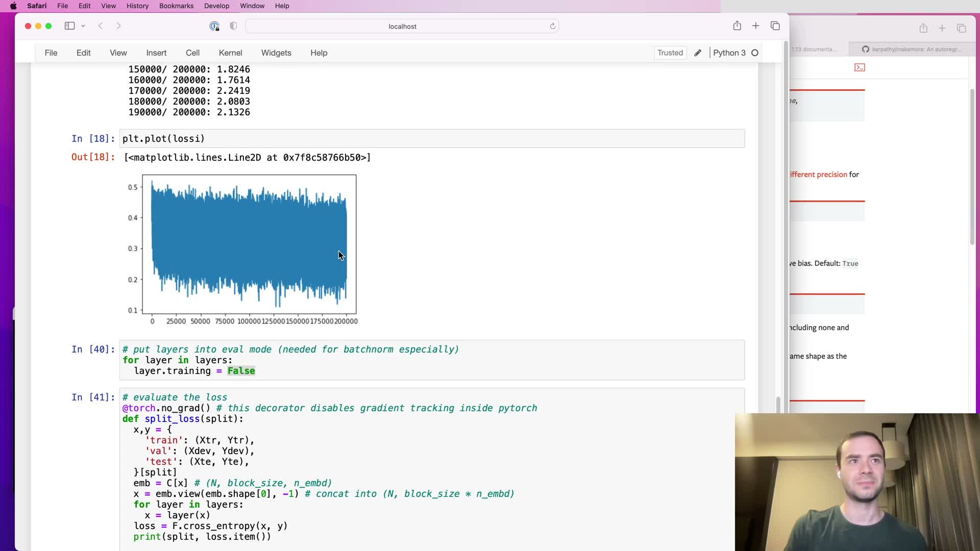Click the Trusted notebook button
Image resolution: width=980 pixels, height=551 pixels.
click(670, 53)
